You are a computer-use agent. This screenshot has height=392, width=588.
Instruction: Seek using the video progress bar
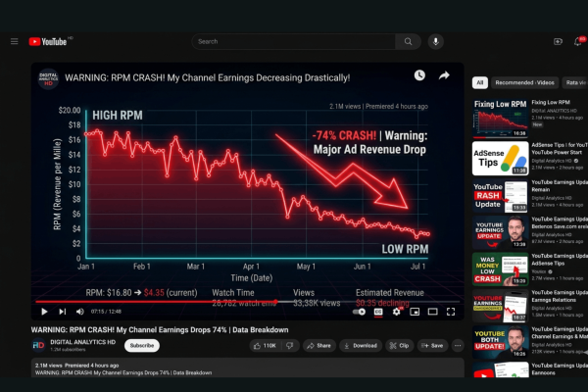click(x=248, y=302)
